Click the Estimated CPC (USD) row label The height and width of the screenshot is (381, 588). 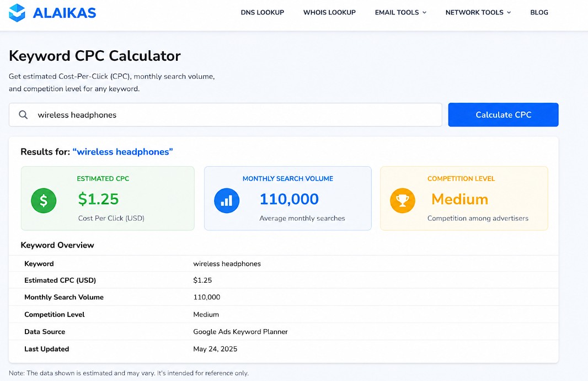(60, 281)
